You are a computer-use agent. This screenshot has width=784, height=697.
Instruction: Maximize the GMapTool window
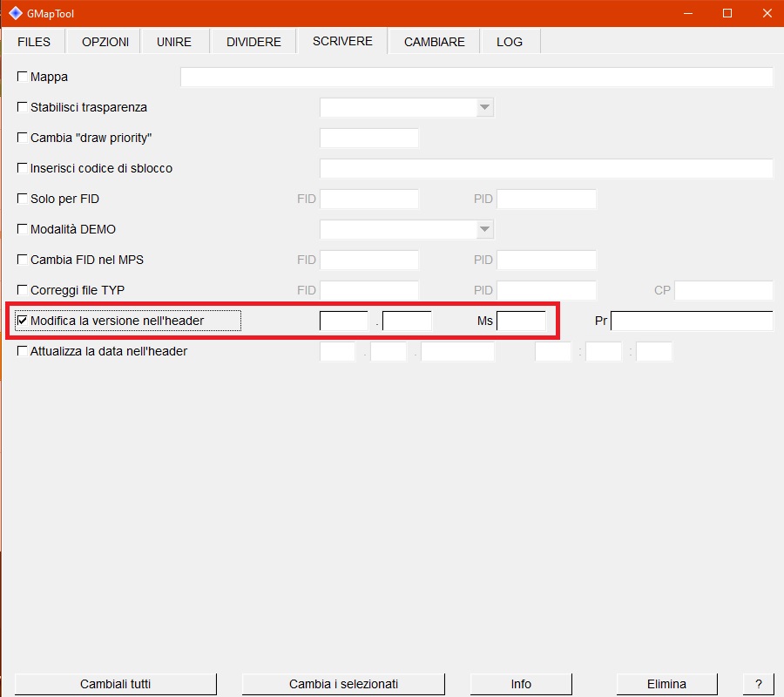(727, 13)
